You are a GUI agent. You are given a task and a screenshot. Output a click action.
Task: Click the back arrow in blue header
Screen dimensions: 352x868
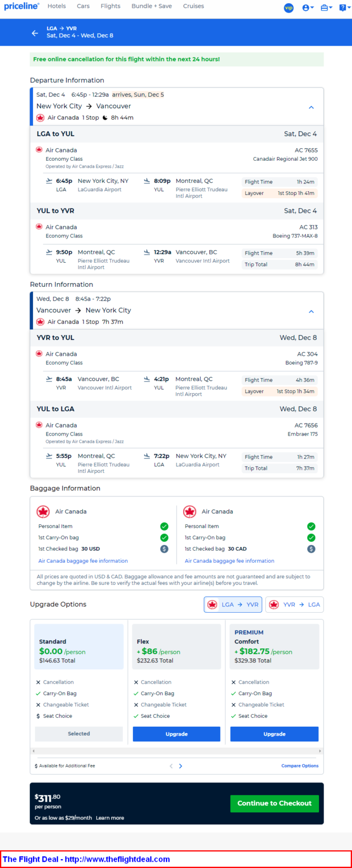(35, 33)
